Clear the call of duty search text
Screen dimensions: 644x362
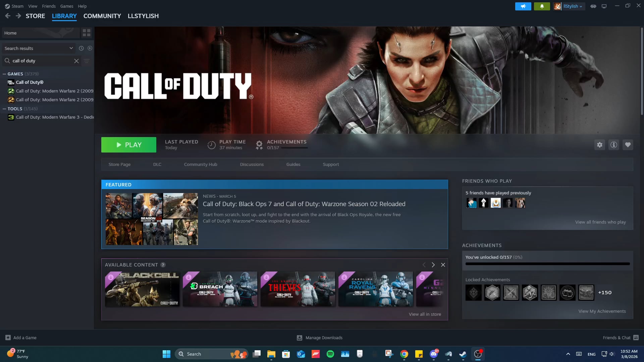click(x=76, y=61)
